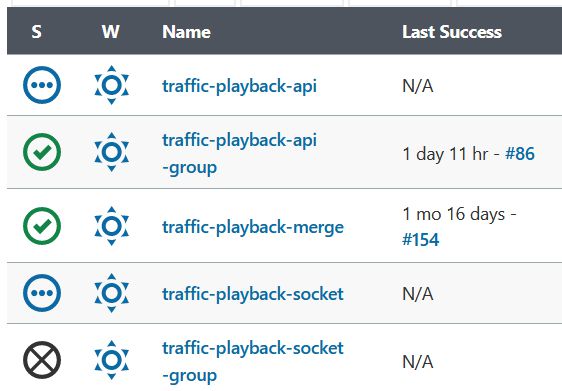Open the traffic-playback-socket job
The image size is (562, 391).
253,294
